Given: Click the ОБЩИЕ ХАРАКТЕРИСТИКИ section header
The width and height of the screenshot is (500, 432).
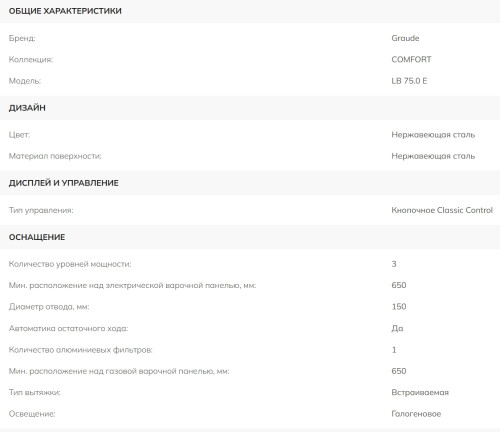Looking at the screenshot, I should (250, 11).
